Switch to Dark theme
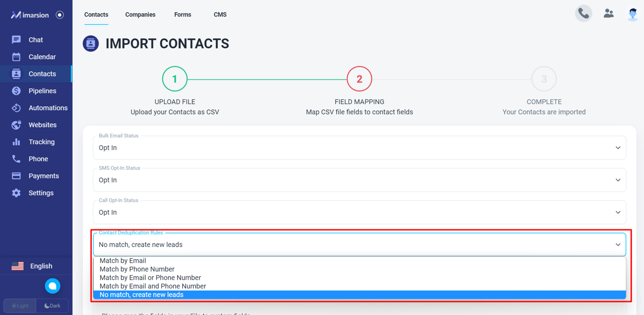The width and height of the screenshot is (644, 315). tap(52, 306)
